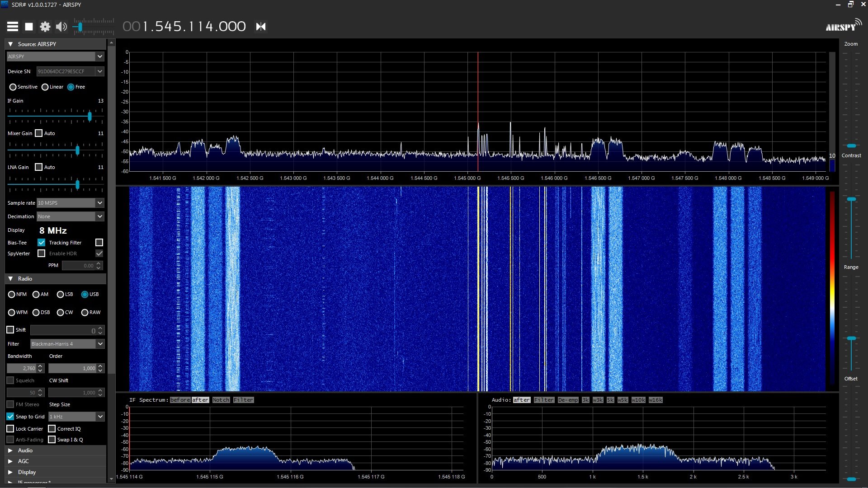This screenshot has width=868, height=488.
Task: Click the restore window button
Action: (850, 5)
